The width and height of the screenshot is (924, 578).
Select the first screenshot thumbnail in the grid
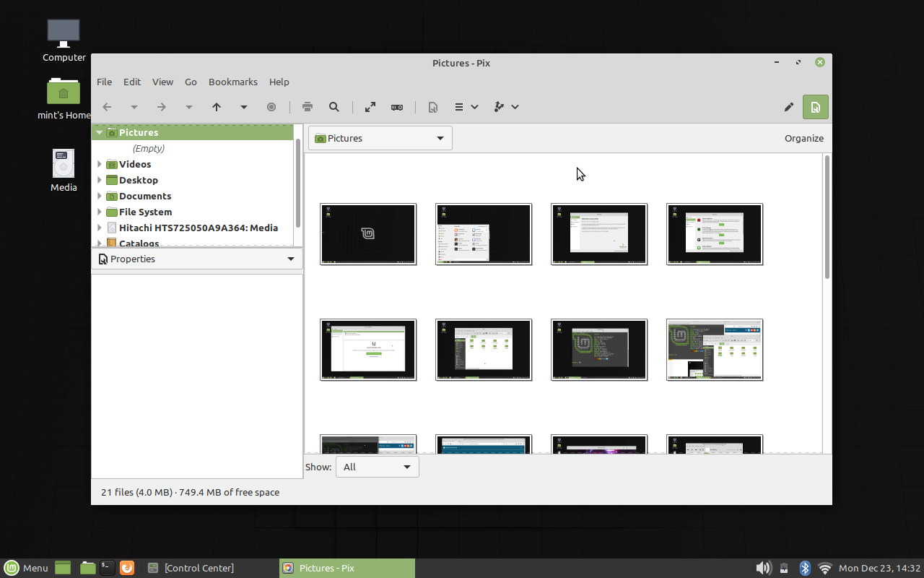[368, 234]
